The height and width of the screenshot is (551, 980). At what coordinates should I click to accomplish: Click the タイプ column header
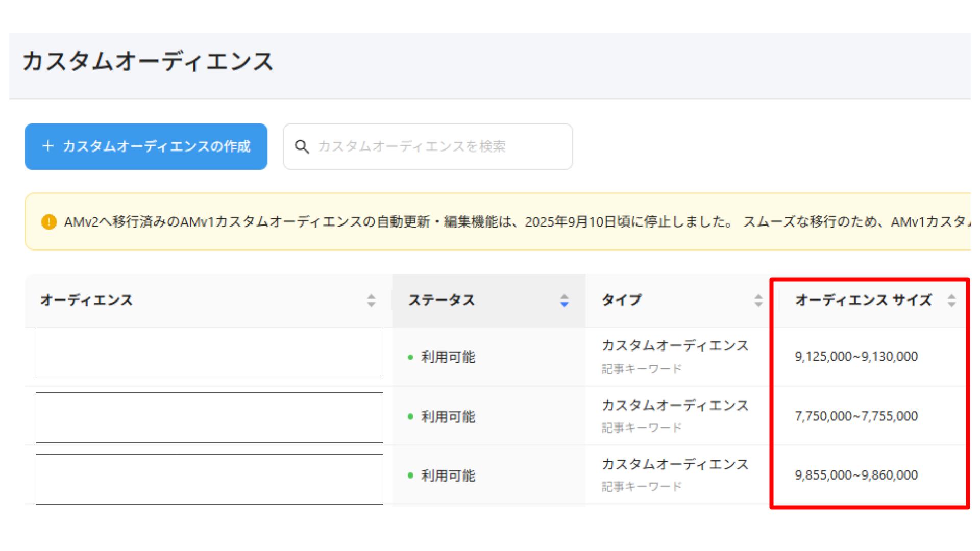tap(622, 300)
